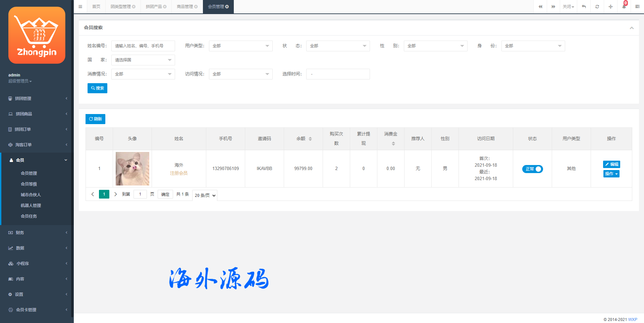Open 会员等级 in the sidebar menu
This screenshot has width=644, height=323.
[x=29, y=184]
